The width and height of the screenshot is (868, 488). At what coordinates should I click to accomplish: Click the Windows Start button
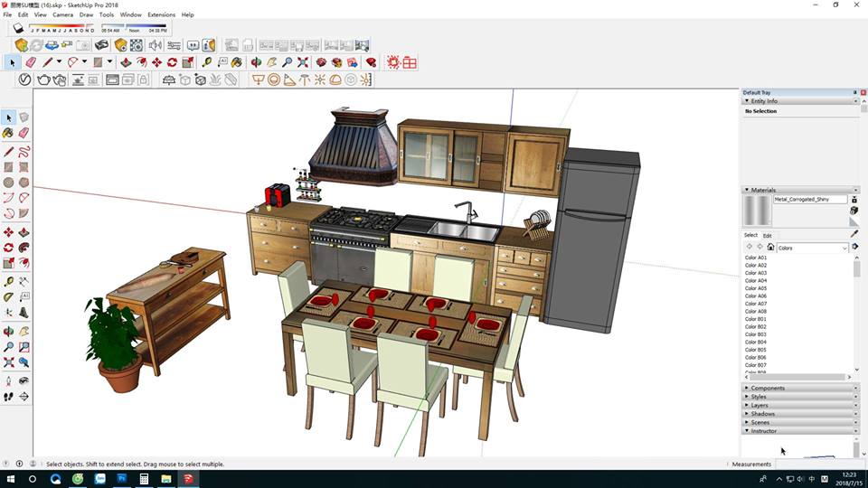pos(11,478)
